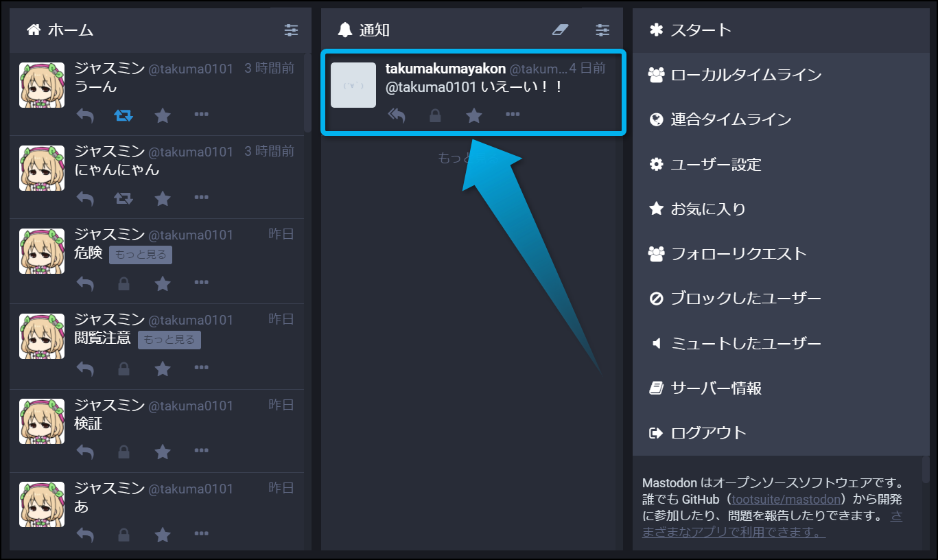The image size is (938, 560).
Task: Click ジャスミン avatar on the あ post
Action: (x=42, y=504)
